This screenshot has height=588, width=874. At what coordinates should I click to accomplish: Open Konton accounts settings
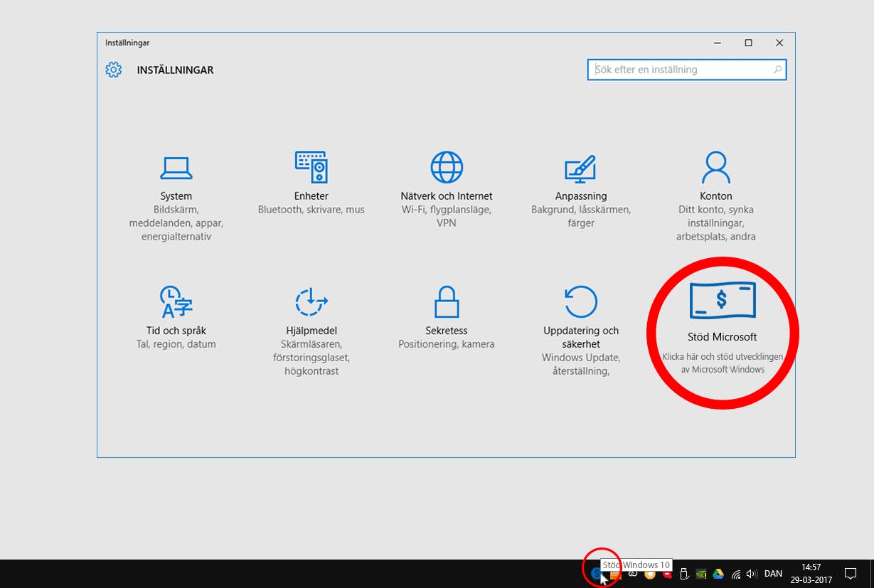[x=715, y=197]
